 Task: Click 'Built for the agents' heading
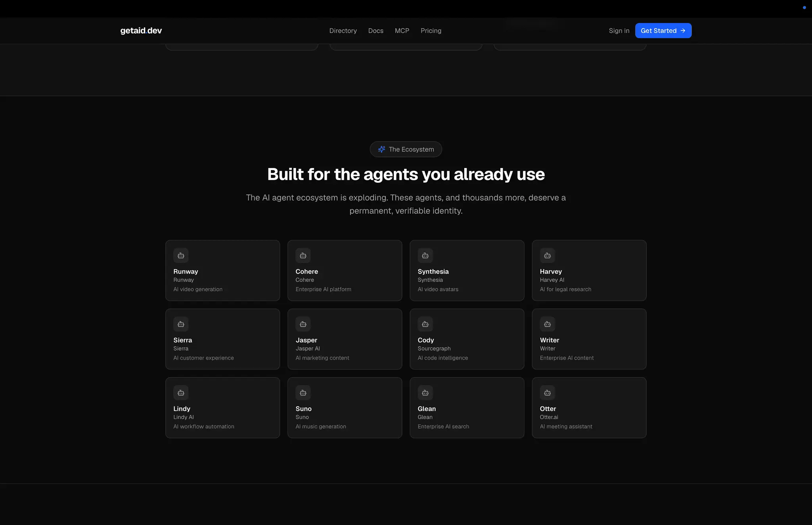click(406, 174)
